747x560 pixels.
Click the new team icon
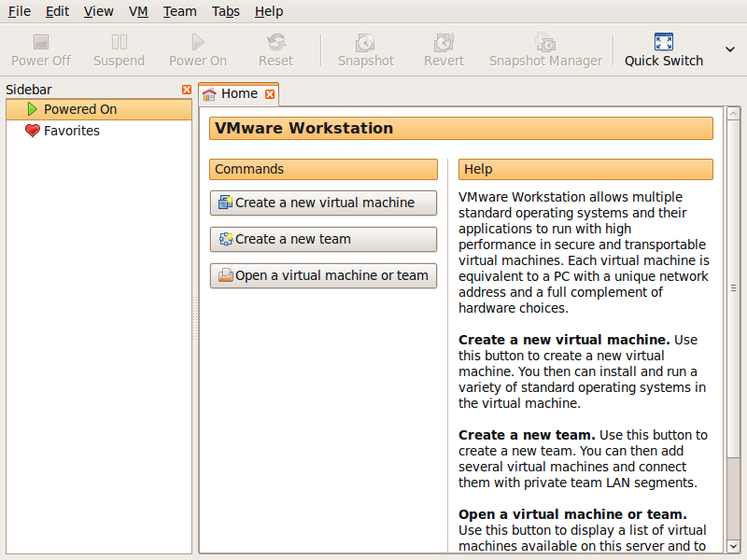point(225,239)
